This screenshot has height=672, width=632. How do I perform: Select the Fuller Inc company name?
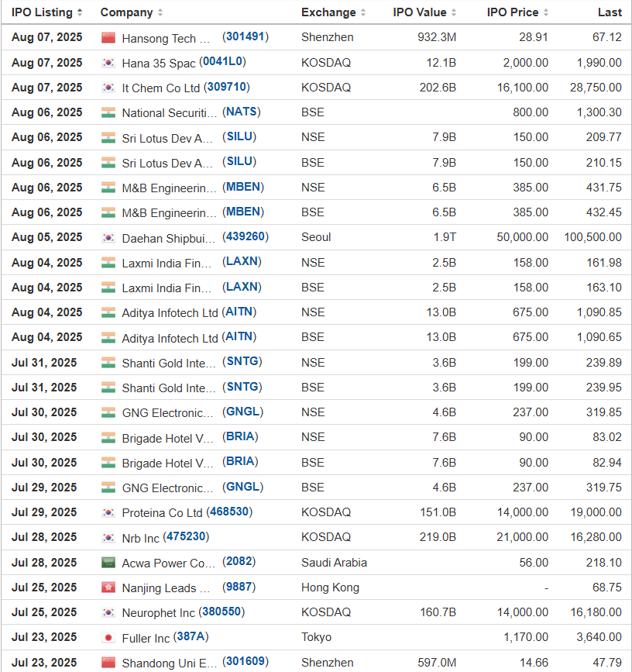(146, 639)
